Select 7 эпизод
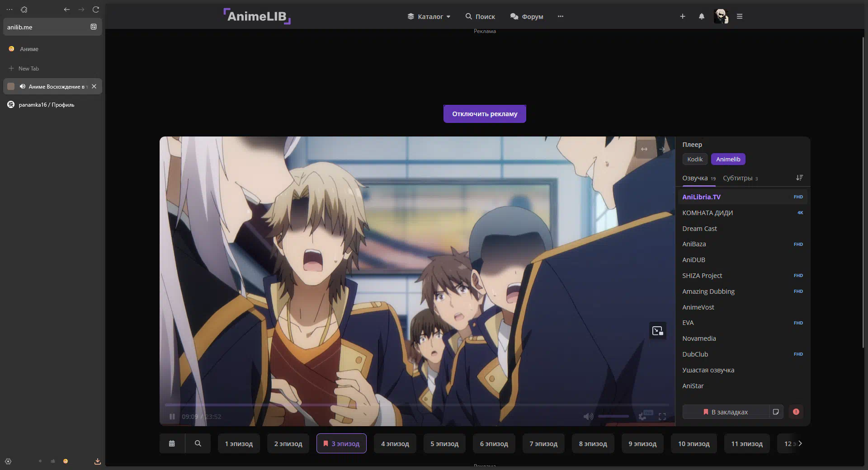 point(543,444)
